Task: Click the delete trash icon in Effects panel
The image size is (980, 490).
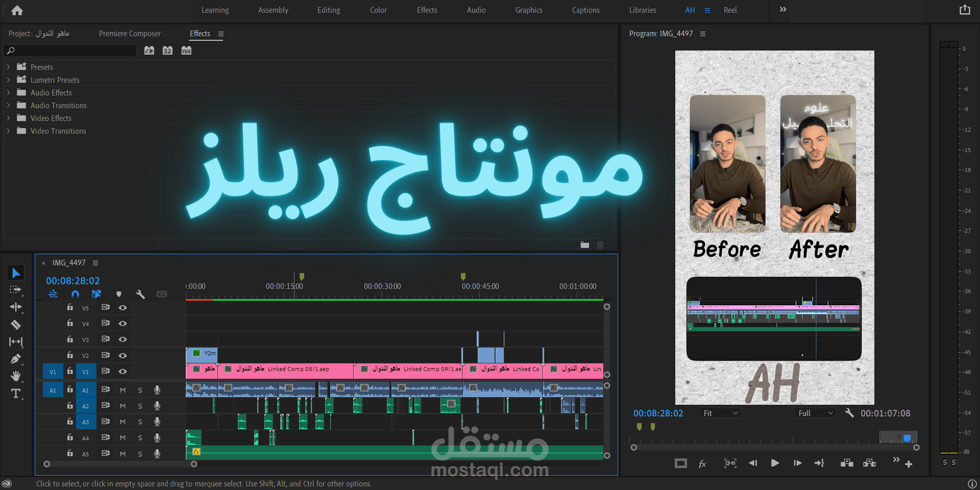Action: coord(600,245)
